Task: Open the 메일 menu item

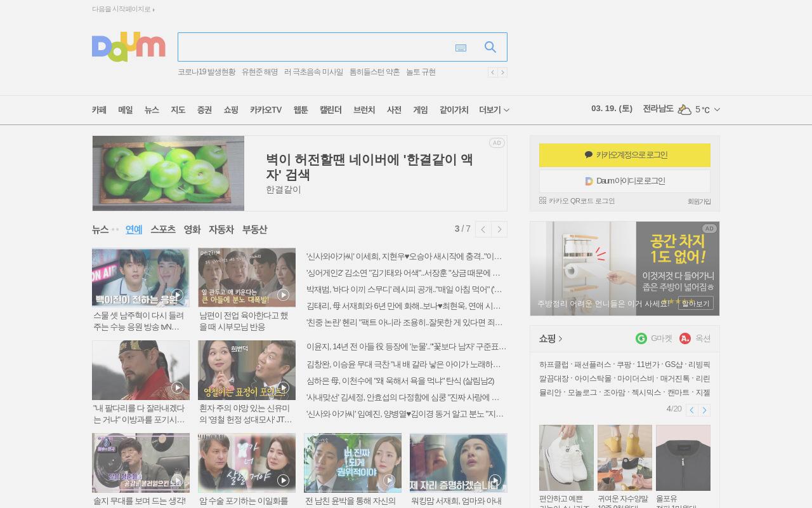Action: click(126, 110)
